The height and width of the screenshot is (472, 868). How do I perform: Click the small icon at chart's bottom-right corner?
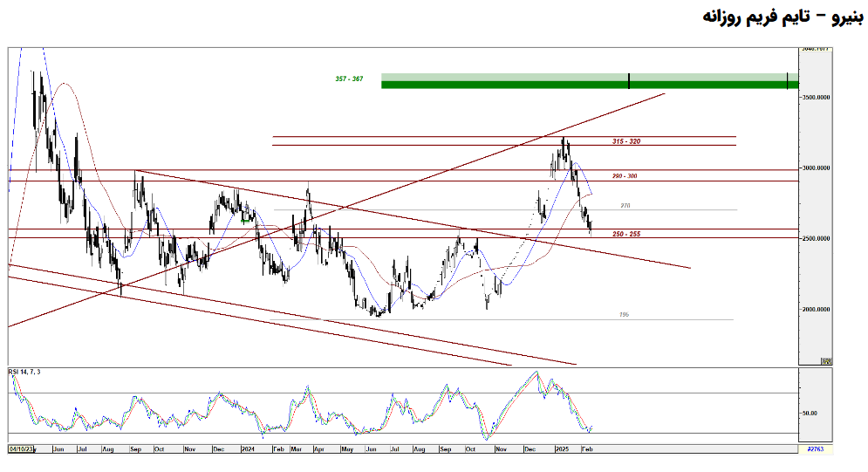click(x=826, y=360)
